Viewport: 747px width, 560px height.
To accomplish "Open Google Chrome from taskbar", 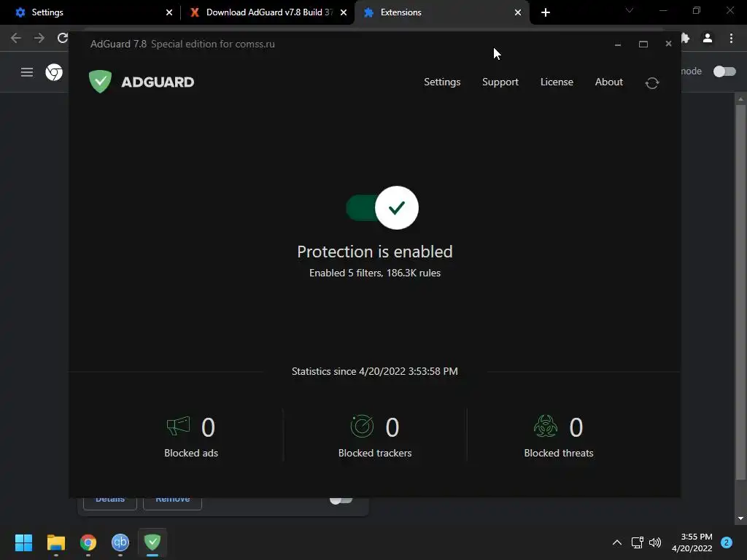I will (x=88, y=542).
